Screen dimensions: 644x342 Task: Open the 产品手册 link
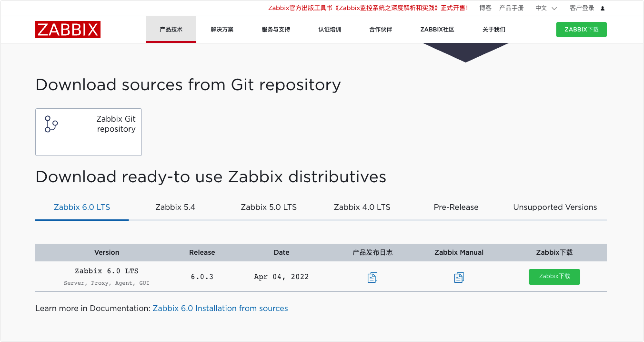(511, 8)
